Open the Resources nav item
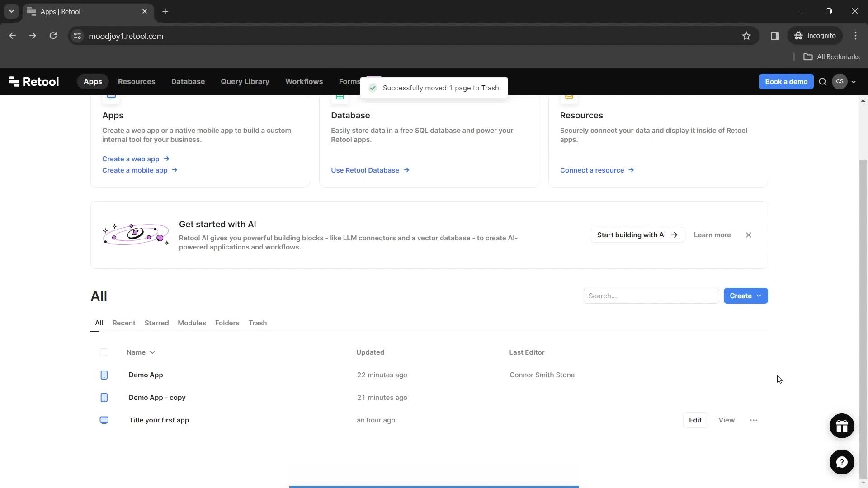The width and height of the screenshot is (868, 488). (137, 82)
